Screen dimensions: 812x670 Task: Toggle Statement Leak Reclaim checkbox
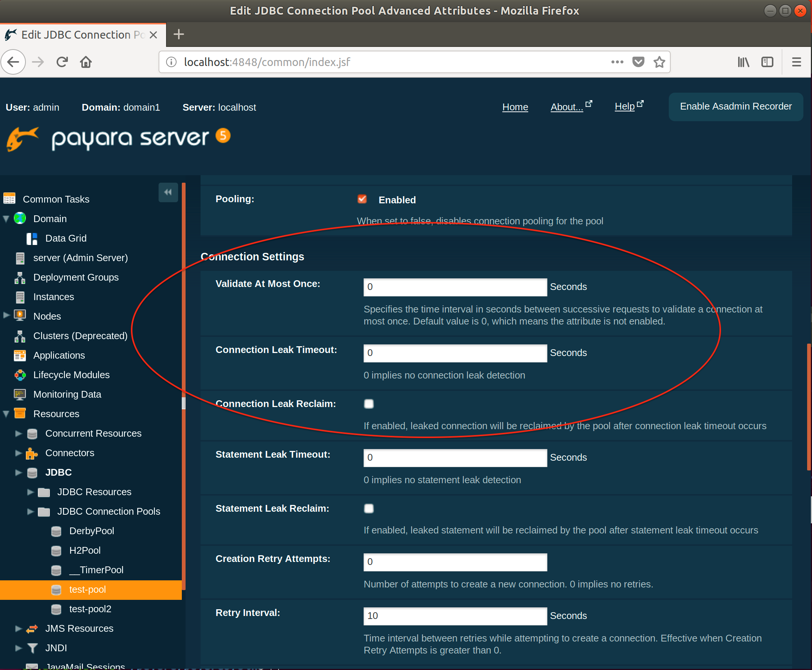pyautogui.click(x=369, y=508)
